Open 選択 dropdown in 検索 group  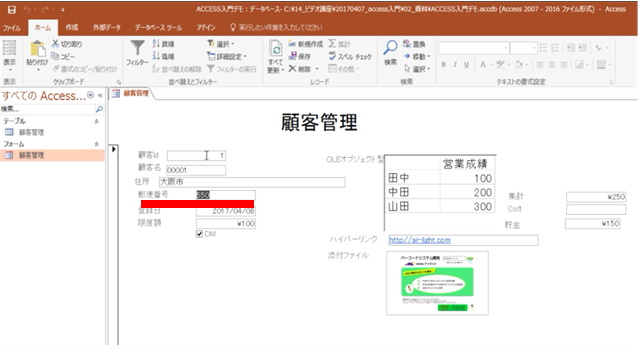417,69
